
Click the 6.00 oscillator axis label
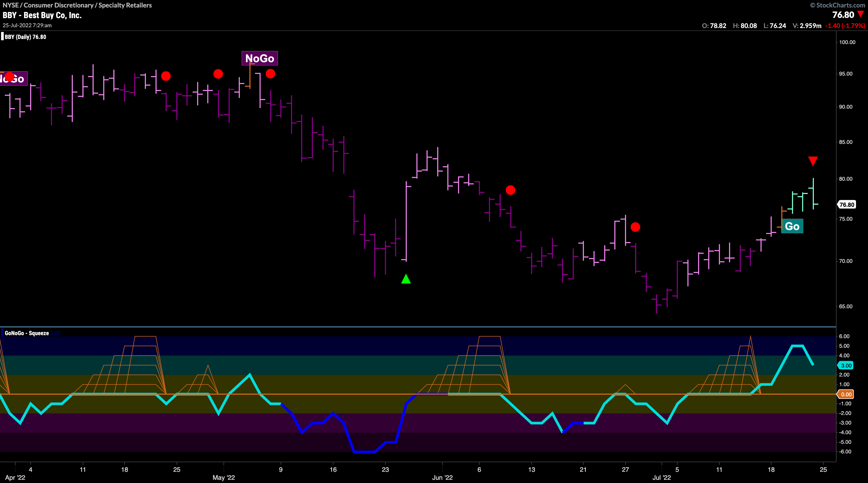(x=845, y=336)
